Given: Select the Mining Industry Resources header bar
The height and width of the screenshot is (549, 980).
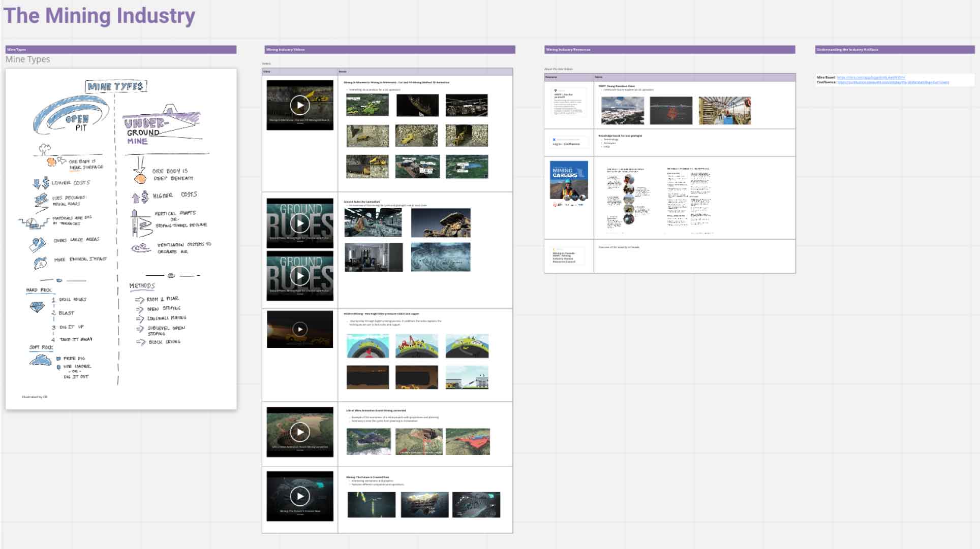Looking at the screenshot, I should 669,49.
